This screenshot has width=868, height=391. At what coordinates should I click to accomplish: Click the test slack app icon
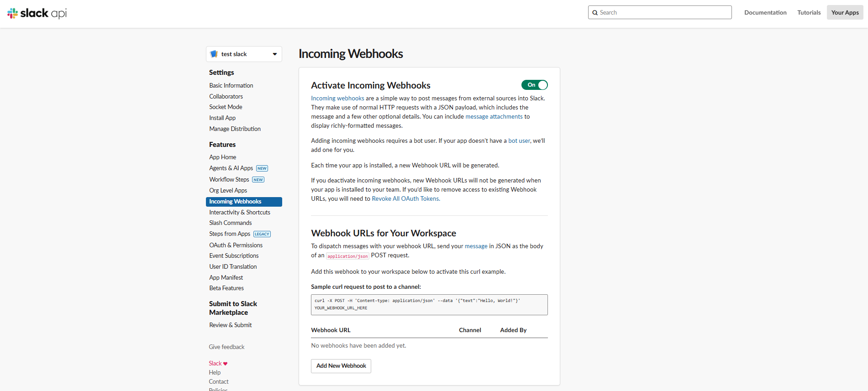coord(214,54)
